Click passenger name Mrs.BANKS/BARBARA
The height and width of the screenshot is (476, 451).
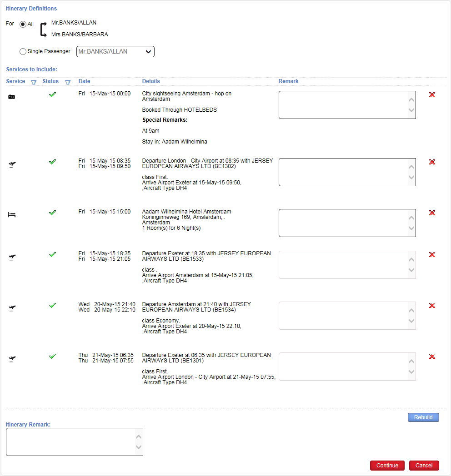point(80,35)
